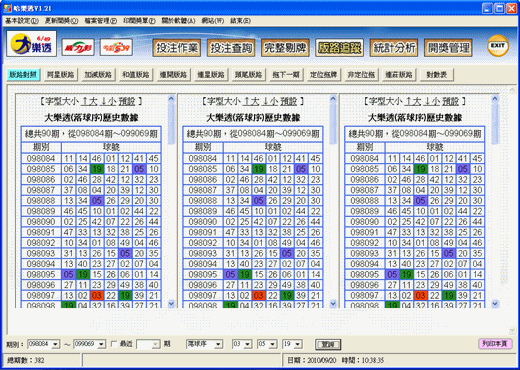
Task: Open the 統計分析 section
Action: [394, 48]
